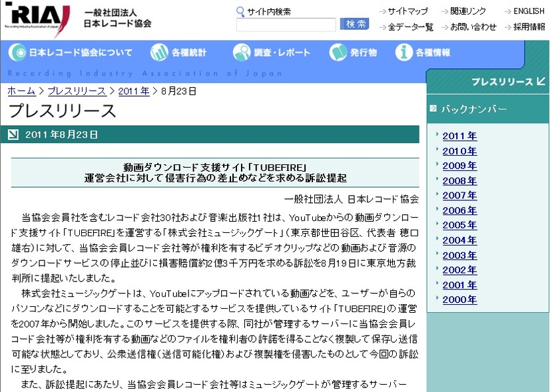This screenshot has width=550, height=392.
Task: Click the 各種統計 bar chart icon
Action: pyautogui.click(x=159, y=52)
